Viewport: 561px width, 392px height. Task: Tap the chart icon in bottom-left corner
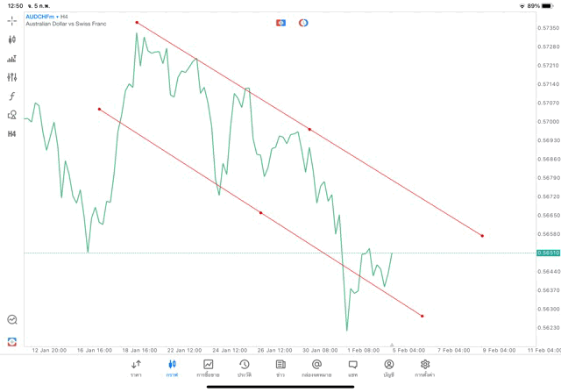[x=12, y=320]
